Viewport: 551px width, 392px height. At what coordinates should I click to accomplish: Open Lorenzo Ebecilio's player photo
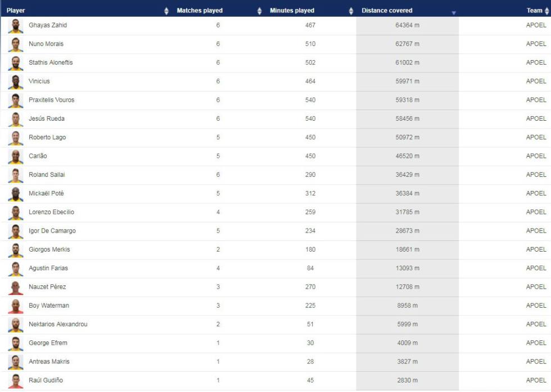[x=16, y=213]
